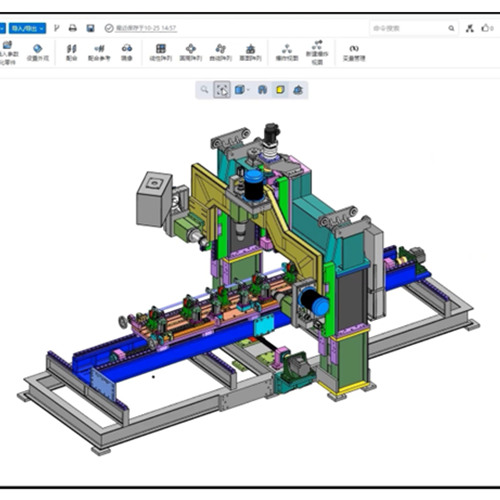Viewport: 500px width, 500px height.
Task: Open the view orientation cube dropdown arrow
Action: (248, 90)
